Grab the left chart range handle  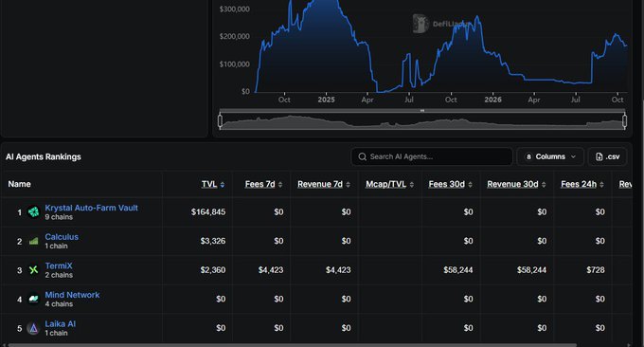[220, 120]
